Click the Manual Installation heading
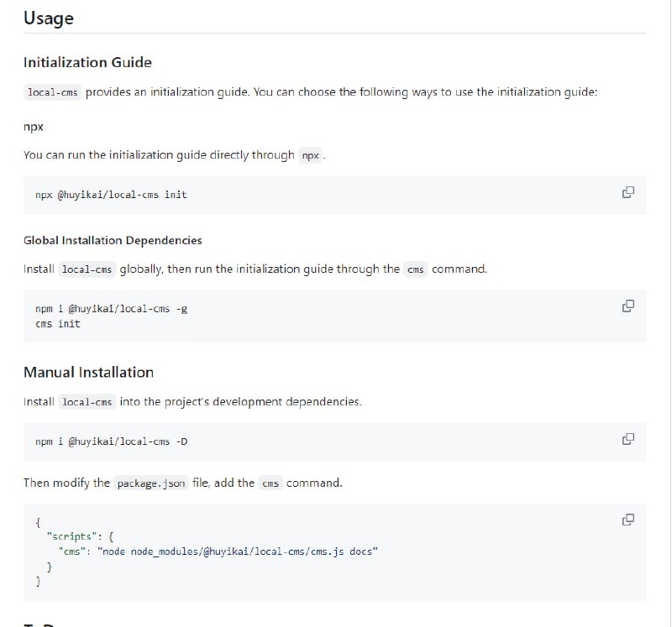 (88, 372)
